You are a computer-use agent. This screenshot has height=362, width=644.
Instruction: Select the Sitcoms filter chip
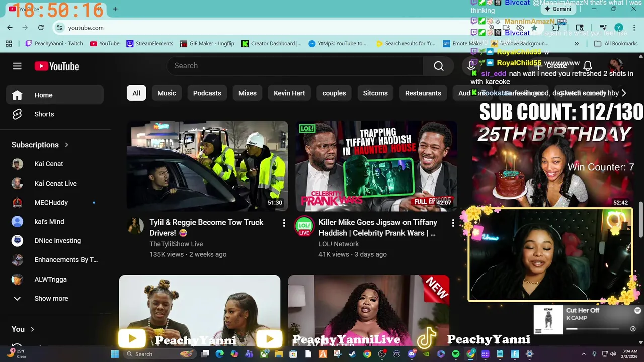375,93
